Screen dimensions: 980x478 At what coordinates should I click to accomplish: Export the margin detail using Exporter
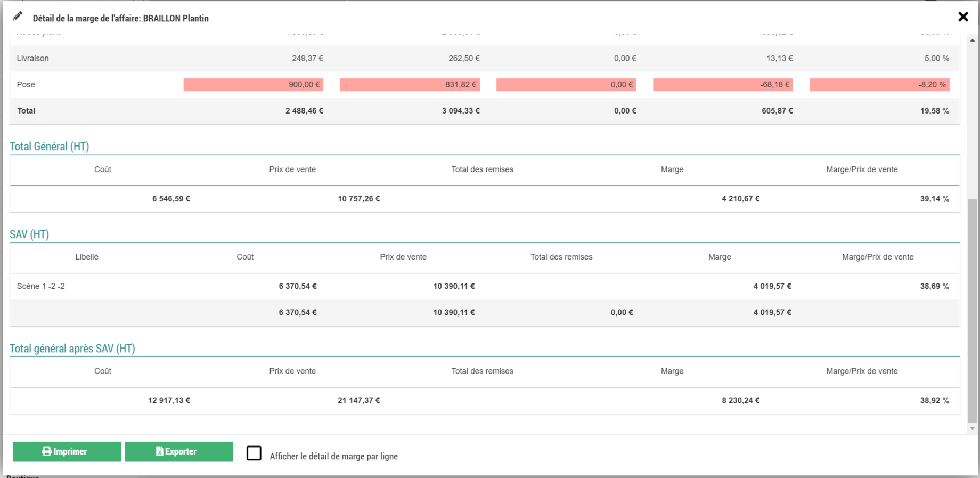(x=179, y=451)
